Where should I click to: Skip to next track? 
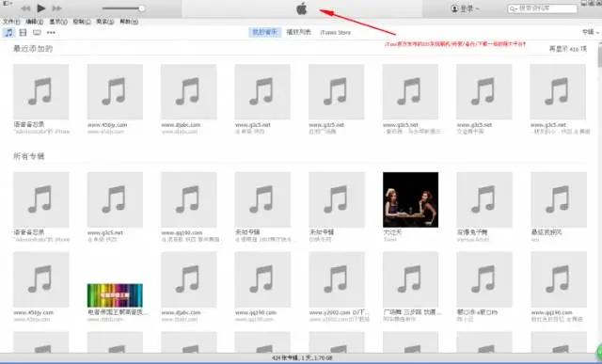click(x=56, y=8)
